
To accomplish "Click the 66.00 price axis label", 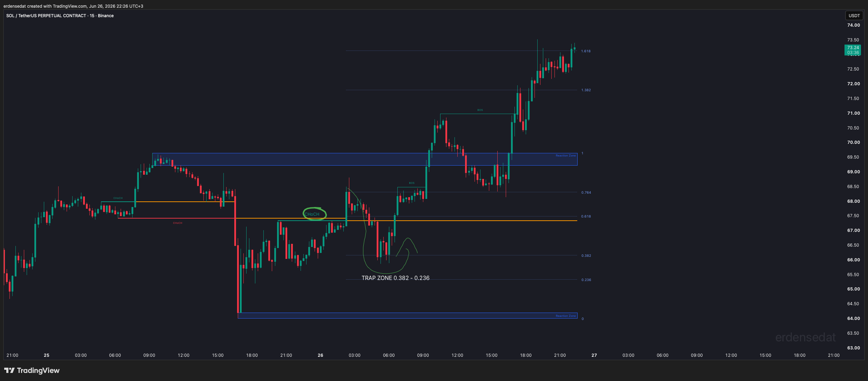I will 853,260.
